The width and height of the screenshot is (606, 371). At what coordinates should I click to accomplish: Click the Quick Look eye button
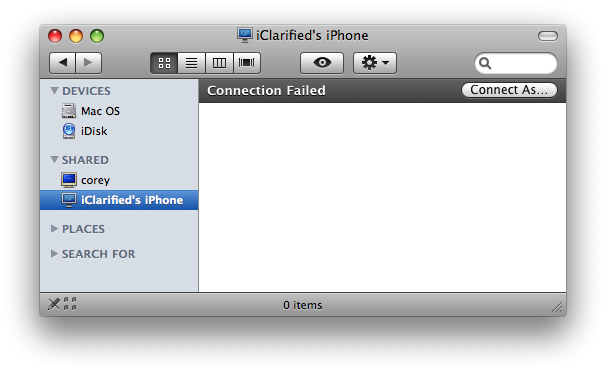(322, 63)
